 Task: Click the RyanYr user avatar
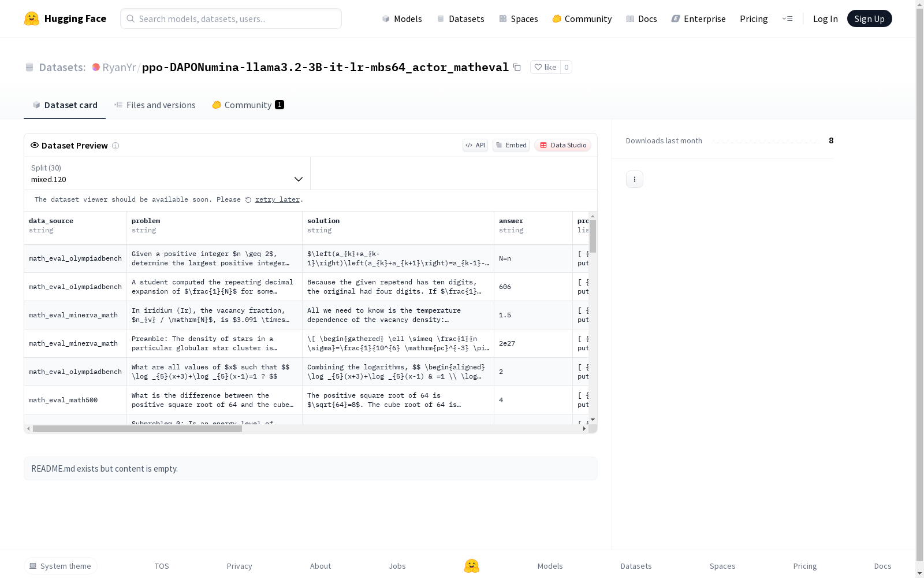pyautogui.click(x=96, y=67)
